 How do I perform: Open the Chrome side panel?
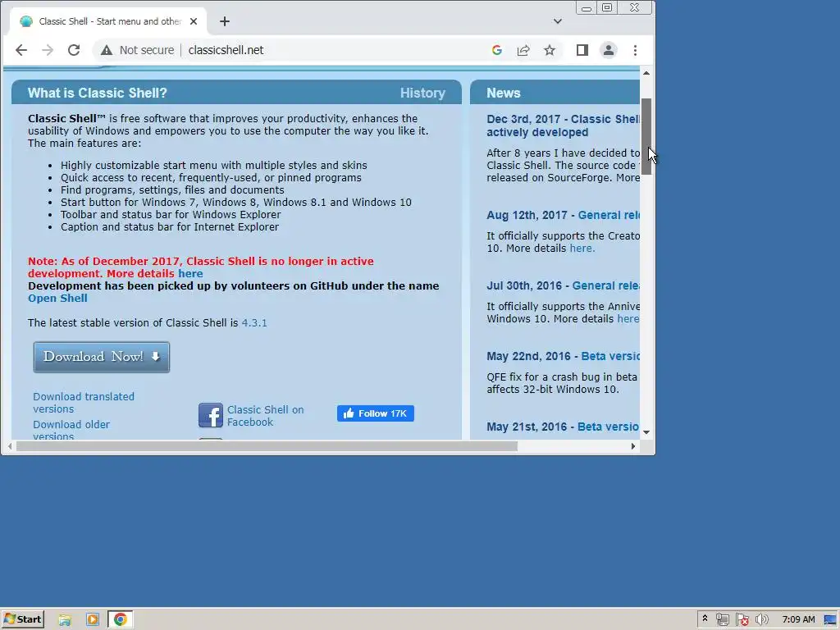tap(582, 50)
